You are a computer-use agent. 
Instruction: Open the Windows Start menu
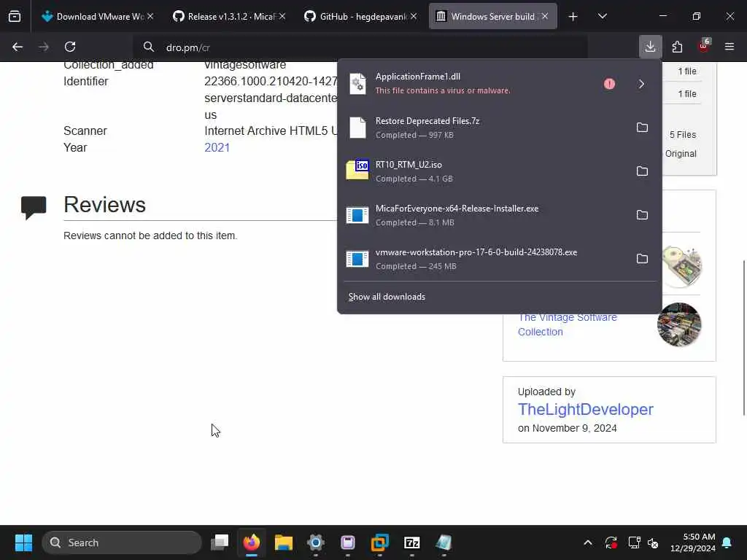(23, 542)
